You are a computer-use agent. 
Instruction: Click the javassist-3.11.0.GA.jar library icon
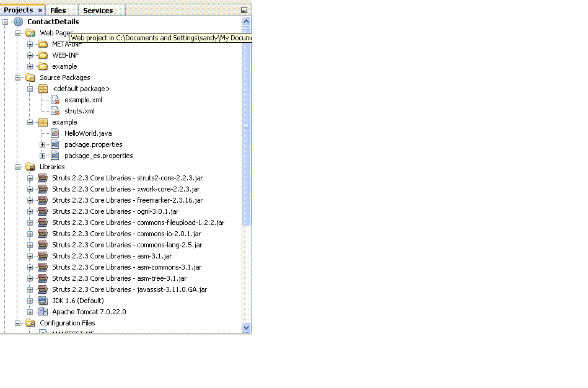43,289
